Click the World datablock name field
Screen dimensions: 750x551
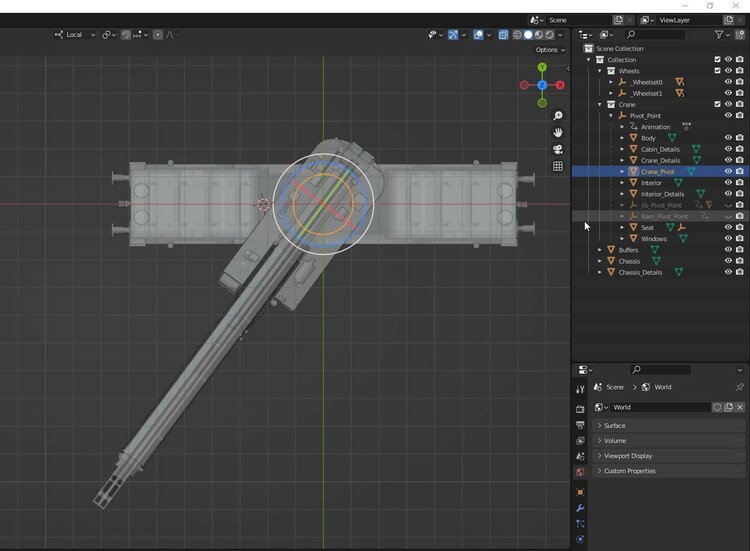tap(660, 408)
